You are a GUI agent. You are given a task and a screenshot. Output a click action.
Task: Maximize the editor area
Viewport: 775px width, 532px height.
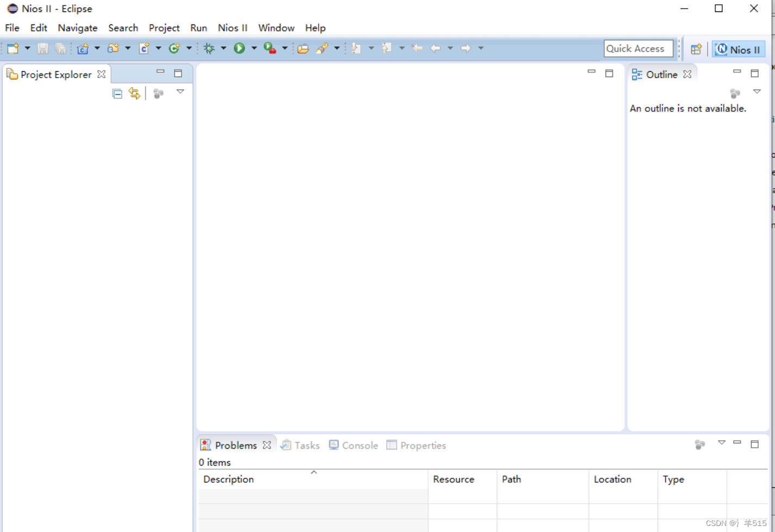609,73
